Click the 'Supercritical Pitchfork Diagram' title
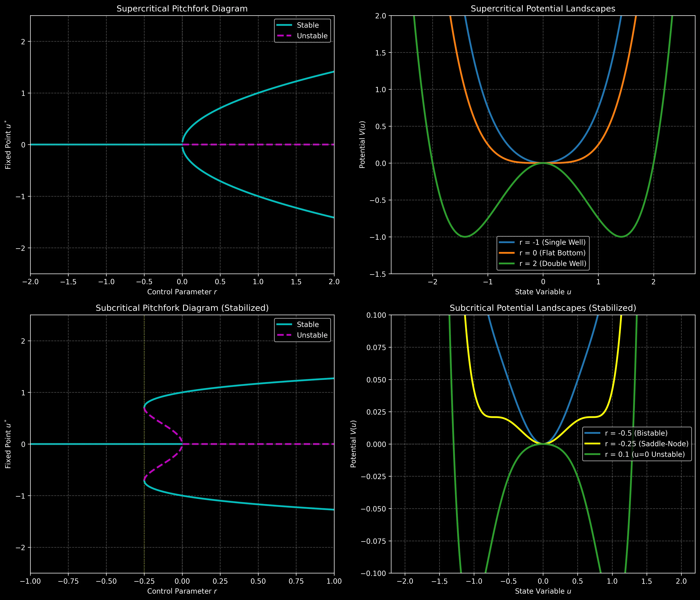The height and width of the screenshot is (600, 700). 182,9
